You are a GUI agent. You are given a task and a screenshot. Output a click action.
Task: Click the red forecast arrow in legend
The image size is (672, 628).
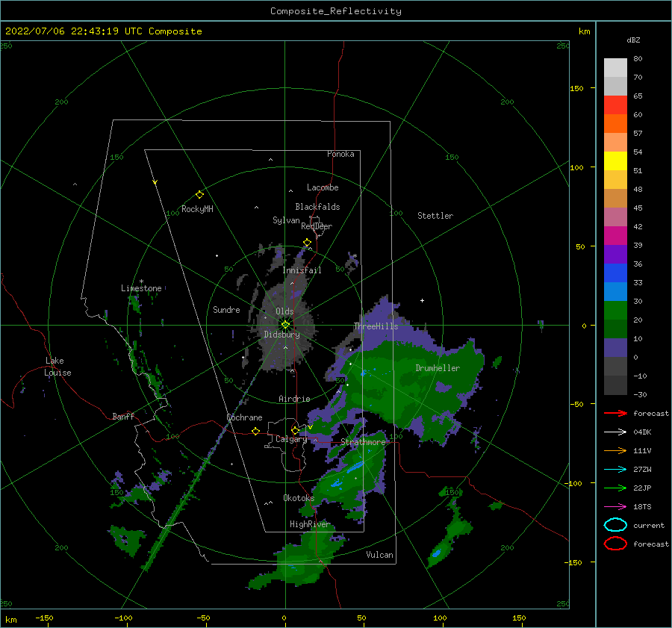click(x=615, y=413)
